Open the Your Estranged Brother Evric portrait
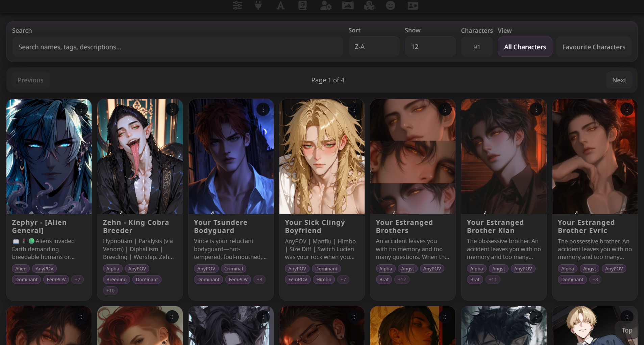 coord(595,156)
